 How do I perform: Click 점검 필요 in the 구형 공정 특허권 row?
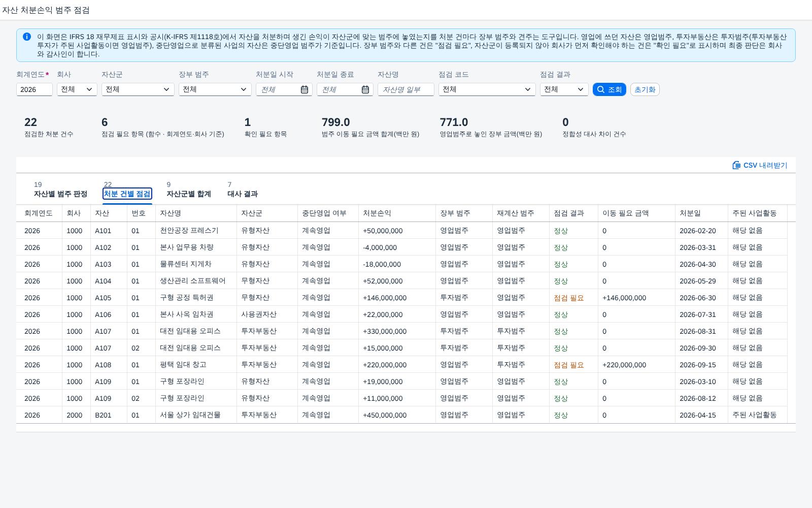(569, 298)
